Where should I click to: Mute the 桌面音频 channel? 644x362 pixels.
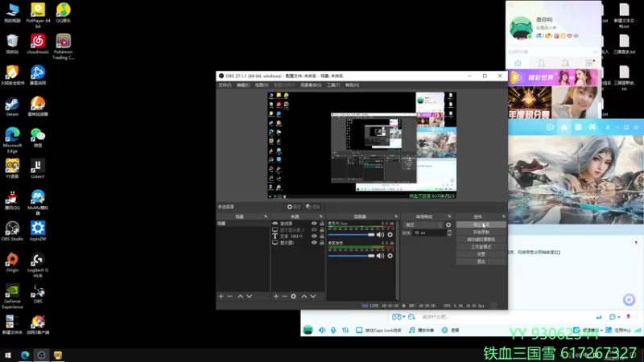pos(380,256)
